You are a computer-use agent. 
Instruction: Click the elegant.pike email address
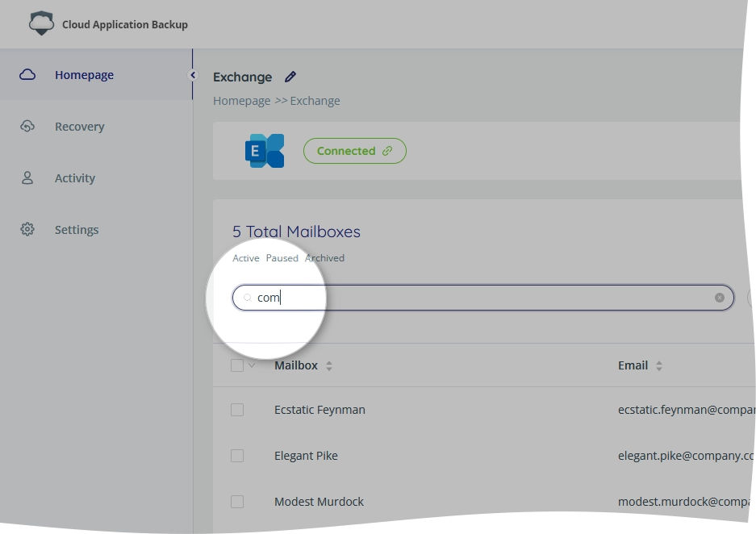[x=686, y=456]
